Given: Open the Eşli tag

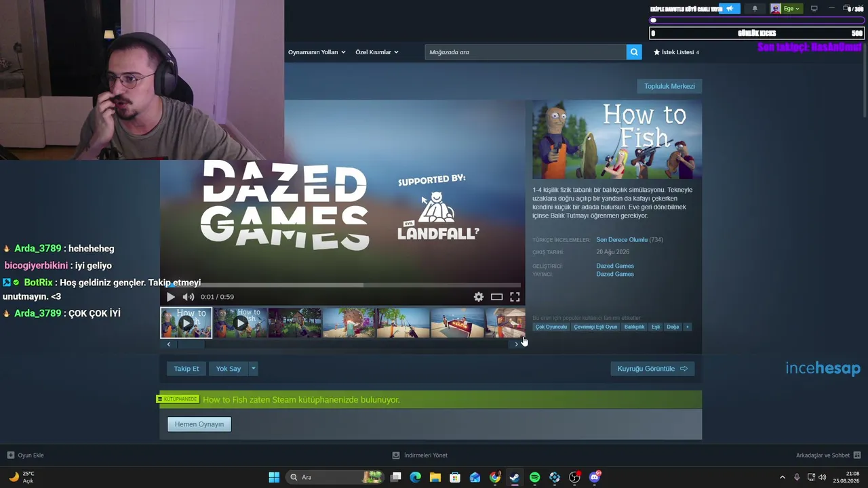Looking at the screenshot, I should pyautogui.click(x=656, y=327).
